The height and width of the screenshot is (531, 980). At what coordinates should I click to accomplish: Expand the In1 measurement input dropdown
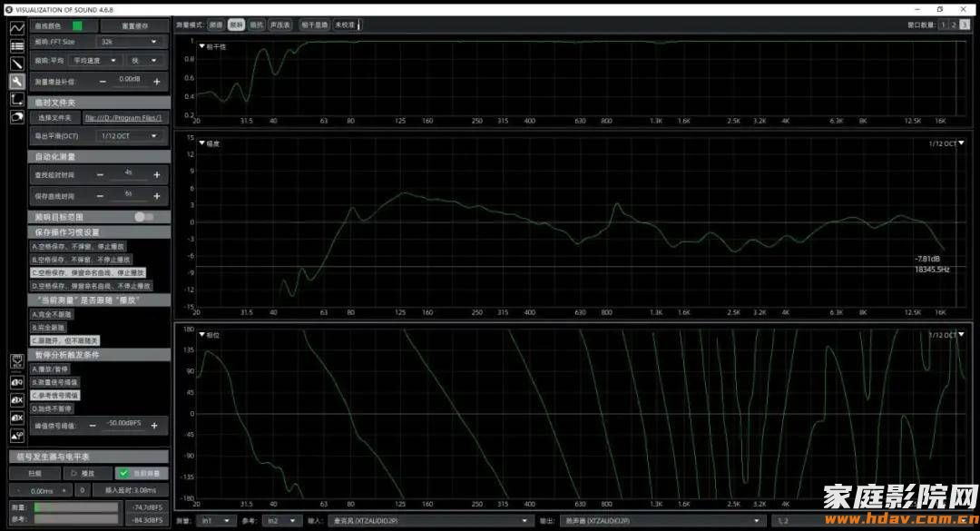click(x=217, y=521)
